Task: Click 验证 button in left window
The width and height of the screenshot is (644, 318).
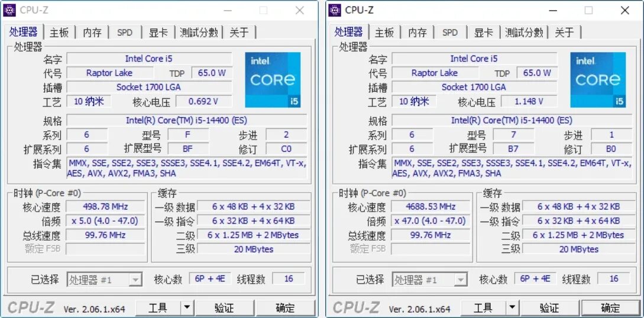Action: (224, 308)
